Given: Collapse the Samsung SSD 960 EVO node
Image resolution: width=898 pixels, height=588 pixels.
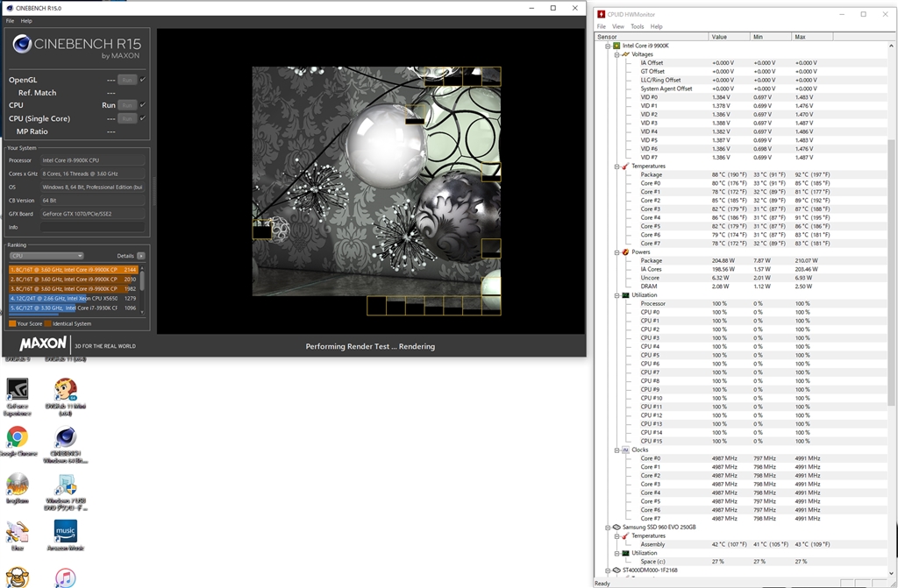Looking at the screenshot, I should (608, 528).
